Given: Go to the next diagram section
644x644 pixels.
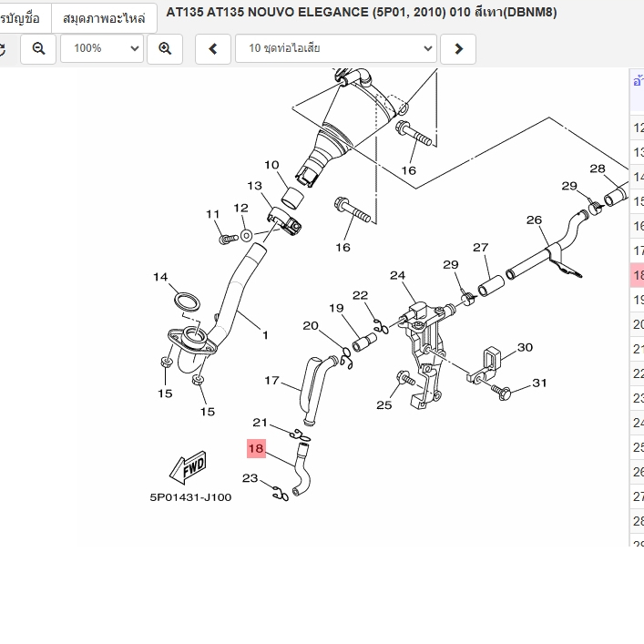Looking at the screenshot, I should tap(458, 48).
